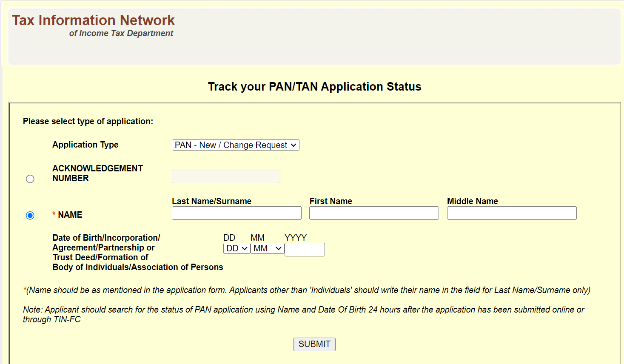The width and height of the screenshot is (624, 364).
Task: Click the Track your PAN/TAN Application Status title
Action: [314, 86]
